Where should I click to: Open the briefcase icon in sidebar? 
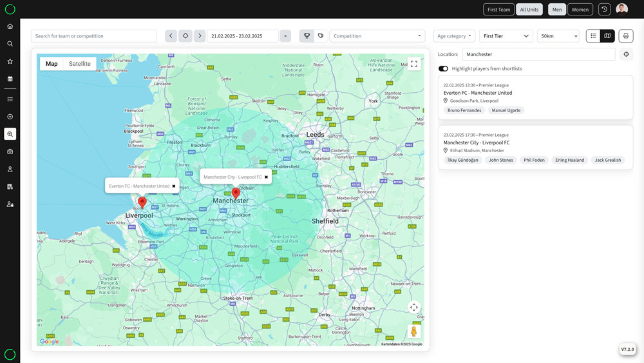(x=10, y=152)
